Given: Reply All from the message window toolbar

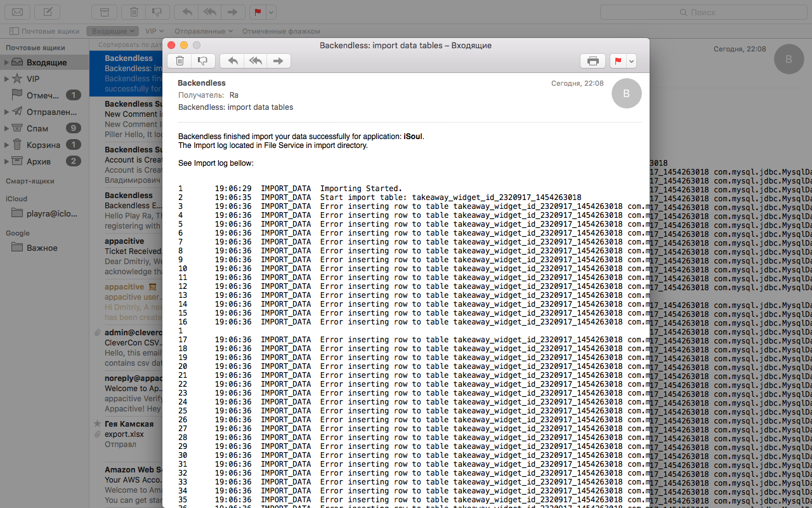Looking at the screenshot, I should click(256, 61).
